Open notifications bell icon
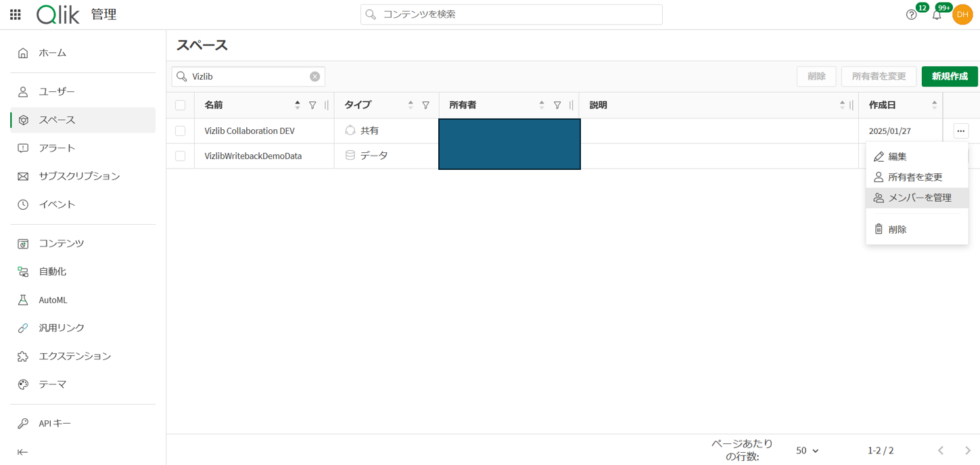 [937, 15]
